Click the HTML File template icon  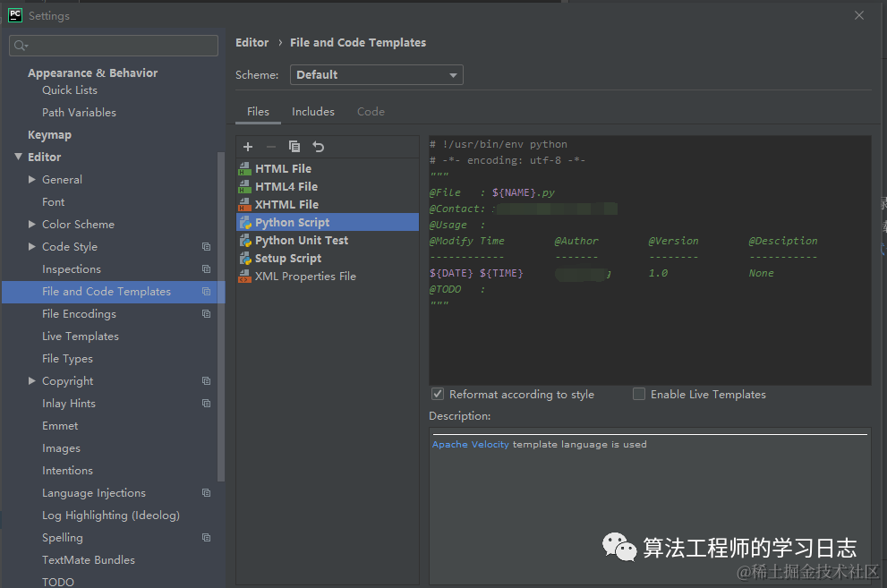tap(245, 168)
